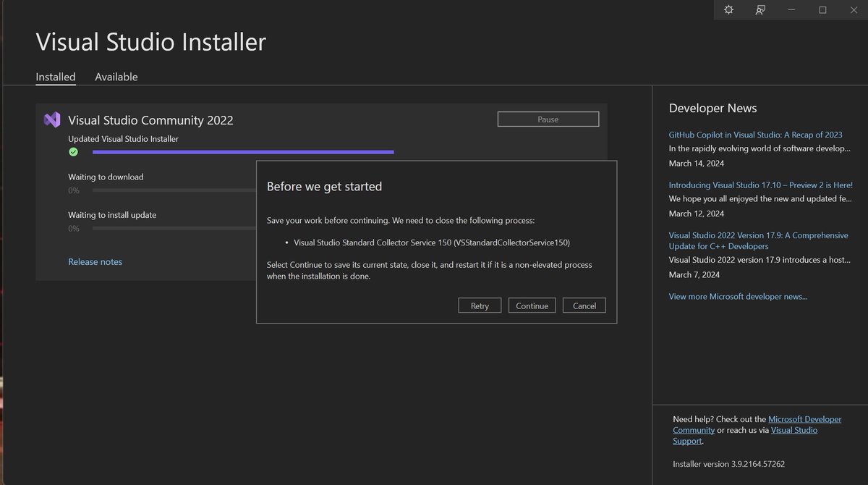Click the Waiting to download label
The height and width of the screenshot is (485, 868).
[106, 177]
